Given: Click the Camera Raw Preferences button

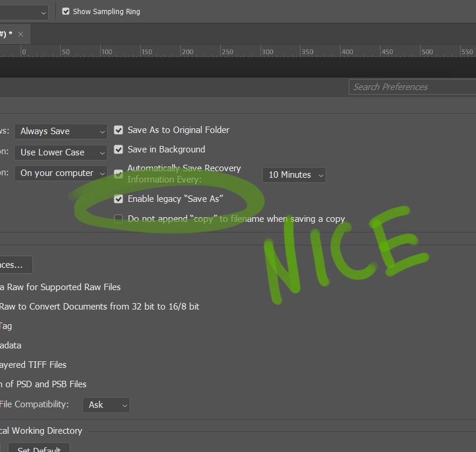Looking at the screenshot, I should point(16,265).
